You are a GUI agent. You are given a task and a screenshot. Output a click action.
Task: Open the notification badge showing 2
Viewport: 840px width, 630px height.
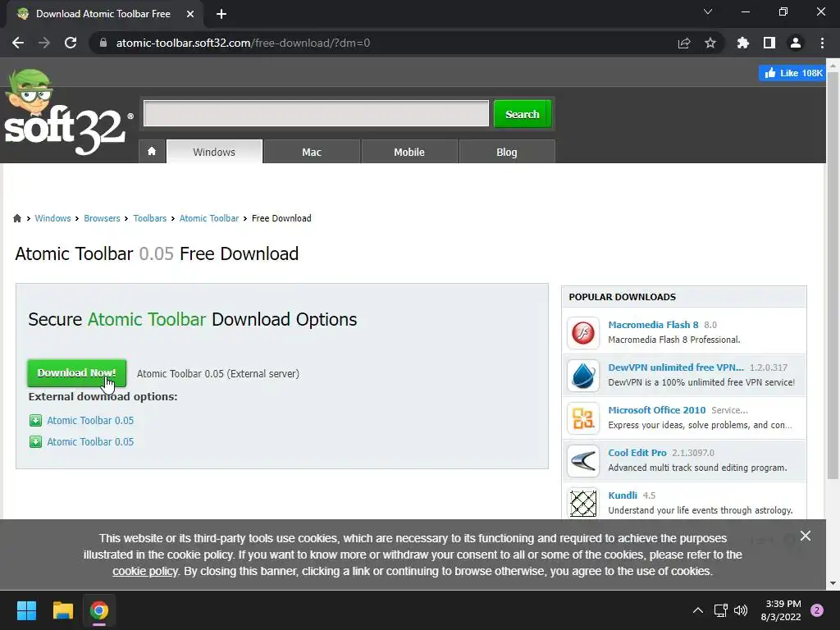click(817, 610)
